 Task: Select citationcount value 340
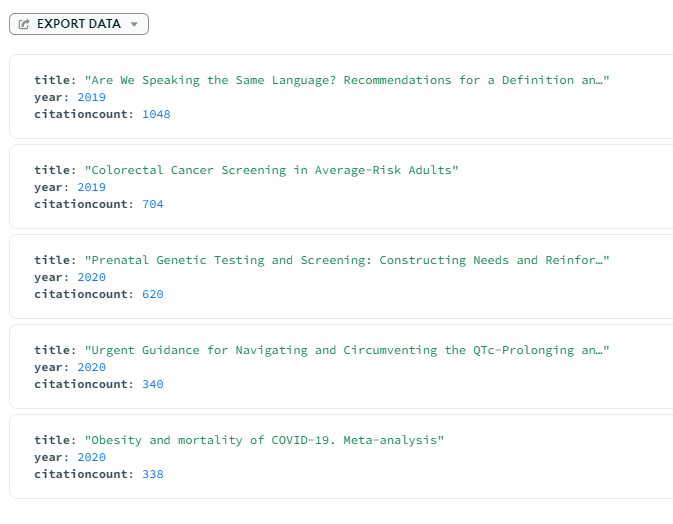(153, 385)
